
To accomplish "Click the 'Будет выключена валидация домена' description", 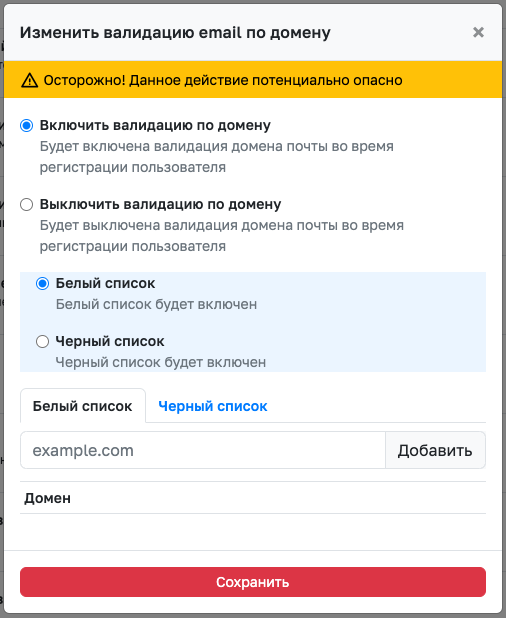I will [222, 236].
